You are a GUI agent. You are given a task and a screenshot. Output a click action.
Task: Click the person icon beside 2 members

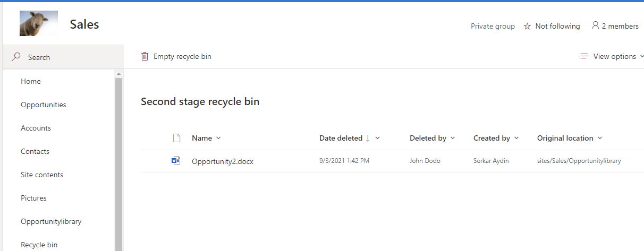point(595,25)
